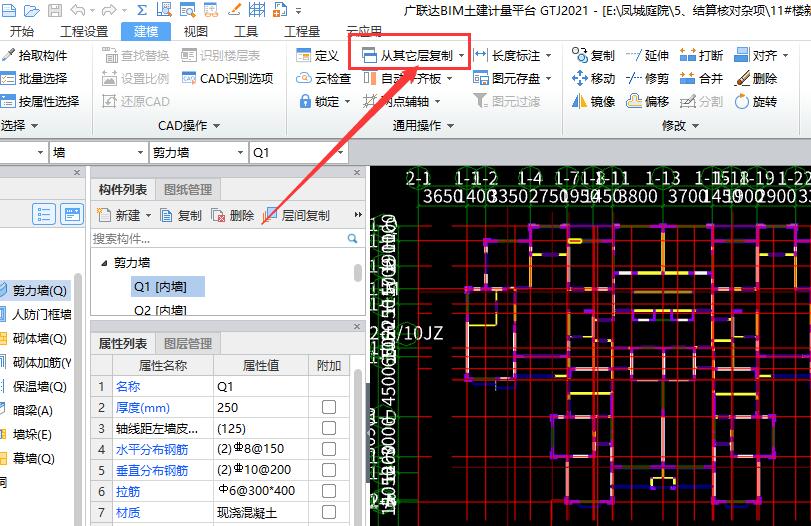Click 层间复制 button

[296, 215]
